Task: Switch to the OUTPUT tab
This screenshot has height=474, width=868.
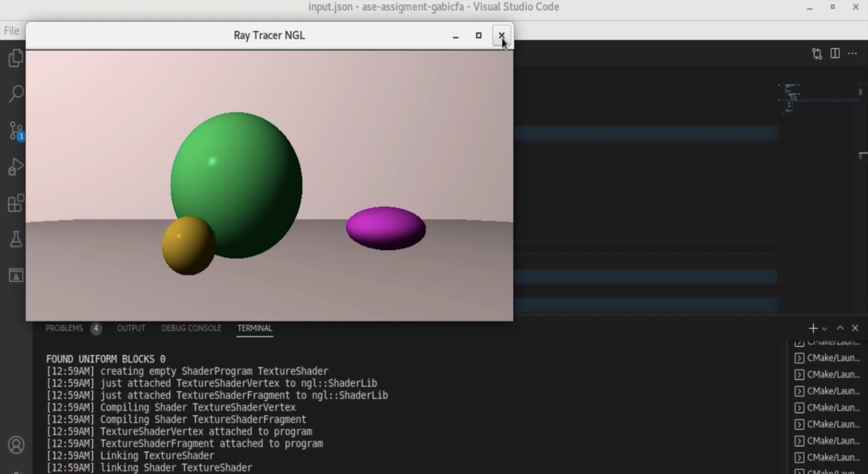Action: coord(131,328)
